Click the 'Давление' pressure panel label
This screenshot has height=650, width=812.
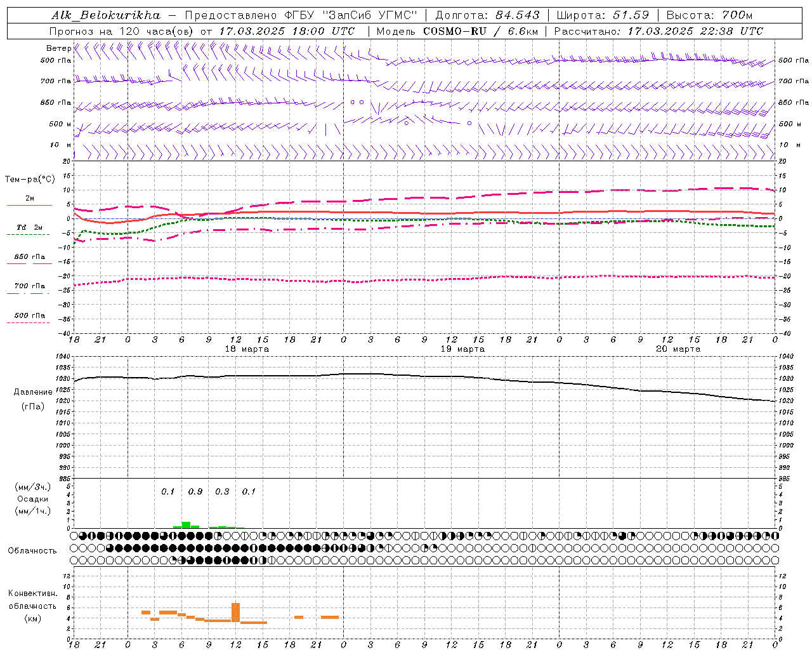[x=33, y=392]
